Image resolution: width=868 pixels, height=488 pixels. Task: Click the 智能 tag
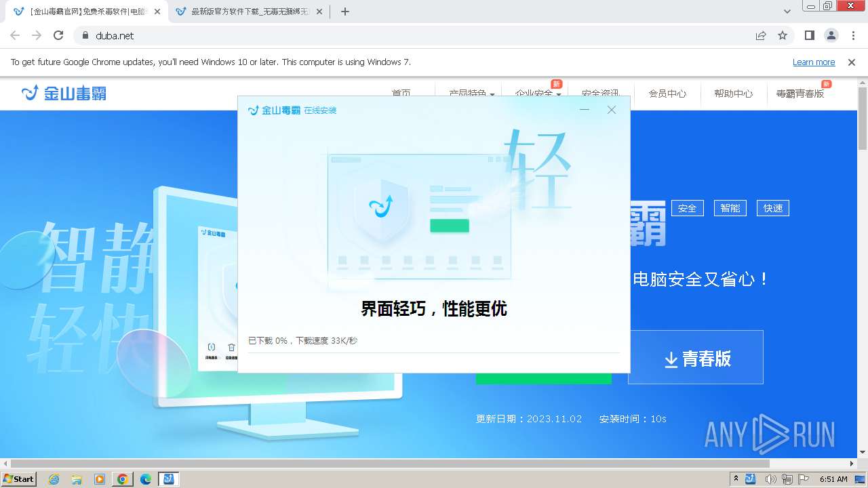pyautogui.click(x=730, y=208)
